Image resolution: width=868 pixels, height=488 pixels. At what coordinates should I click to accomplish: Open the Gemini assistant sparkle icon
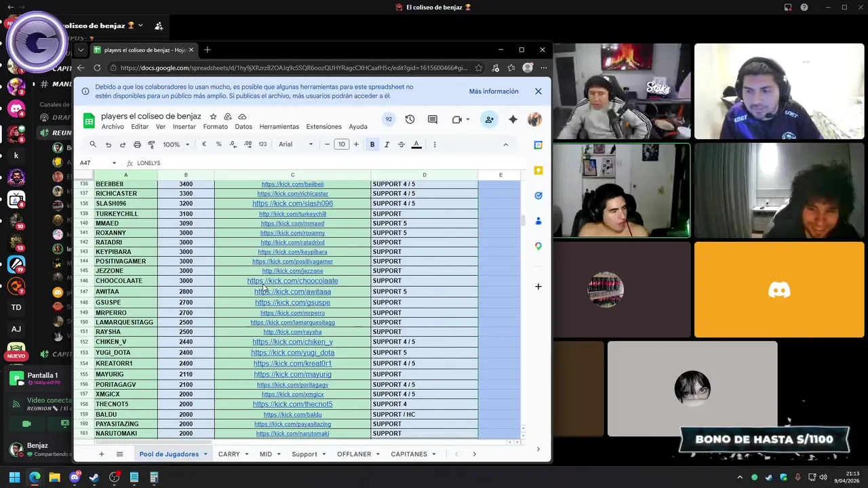point(513,119)
